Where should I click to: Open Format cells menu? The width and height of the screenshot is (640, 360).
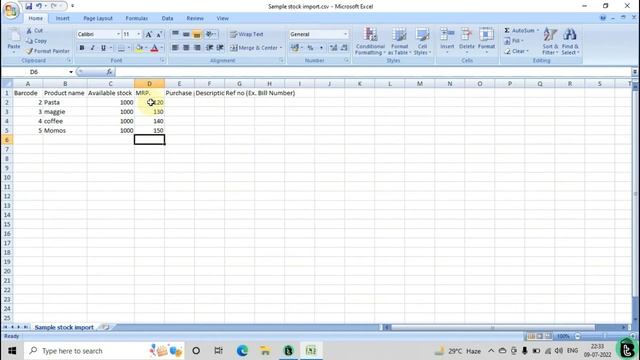pos(486,40)
